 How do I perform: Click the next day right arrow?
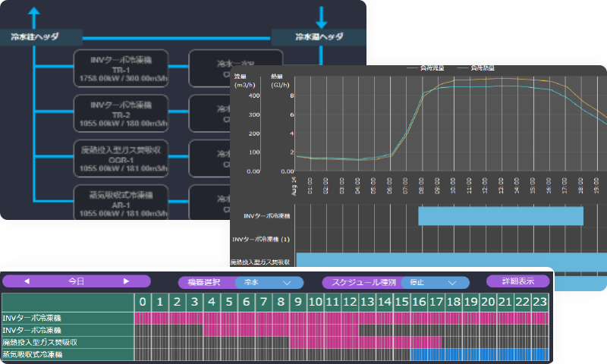coord(126,281)
